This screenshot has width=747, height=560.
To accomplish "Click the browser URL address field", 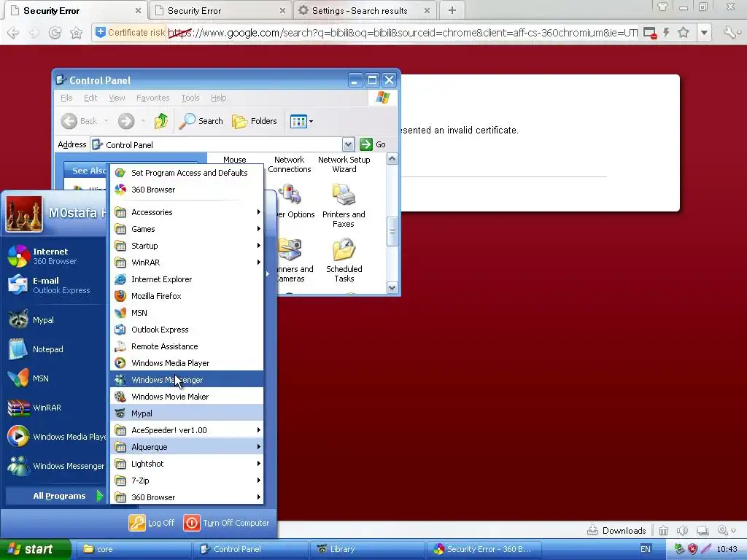I will pyautogui.click(x=402, y=33).
